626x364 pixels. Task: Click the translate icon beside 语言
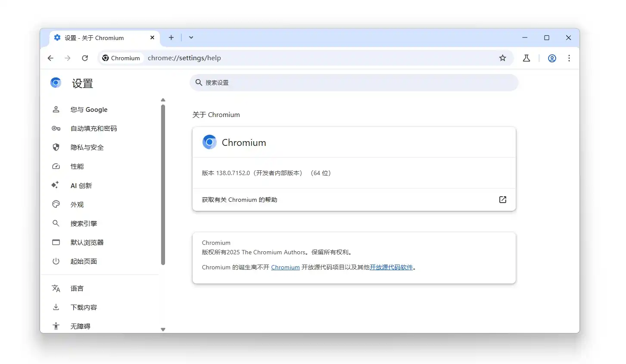[x=56, y=288]
